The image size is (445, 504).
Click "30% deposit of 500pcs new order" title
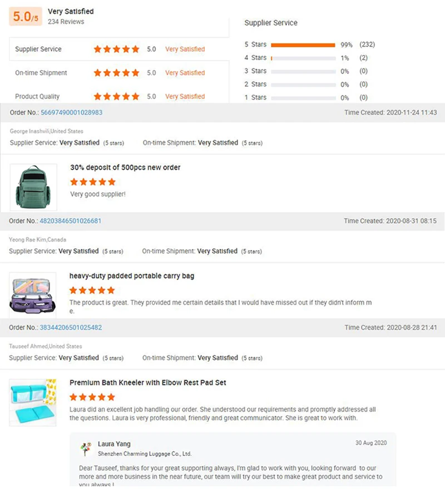pos(125,167)
